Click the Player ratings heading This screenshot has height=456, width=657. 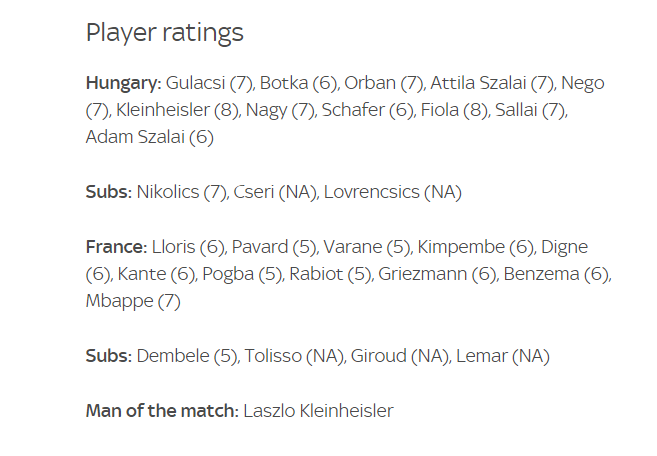click(164, 33)
